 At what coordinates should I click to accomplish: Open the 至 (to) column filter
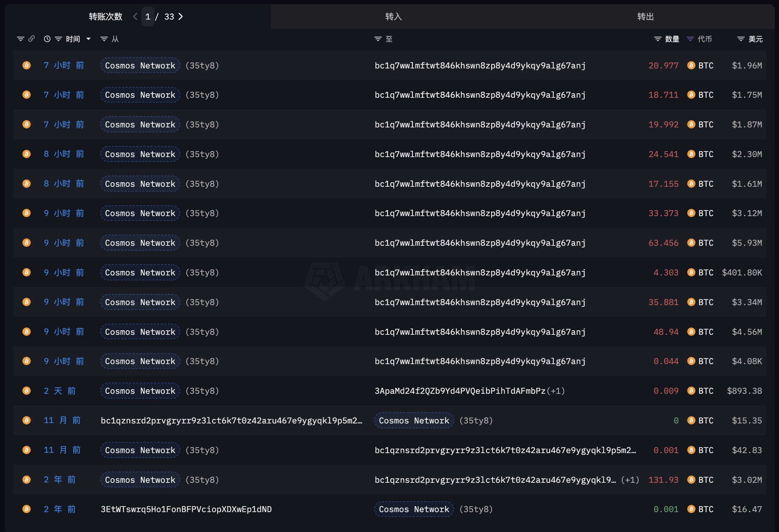coord(378,39)
